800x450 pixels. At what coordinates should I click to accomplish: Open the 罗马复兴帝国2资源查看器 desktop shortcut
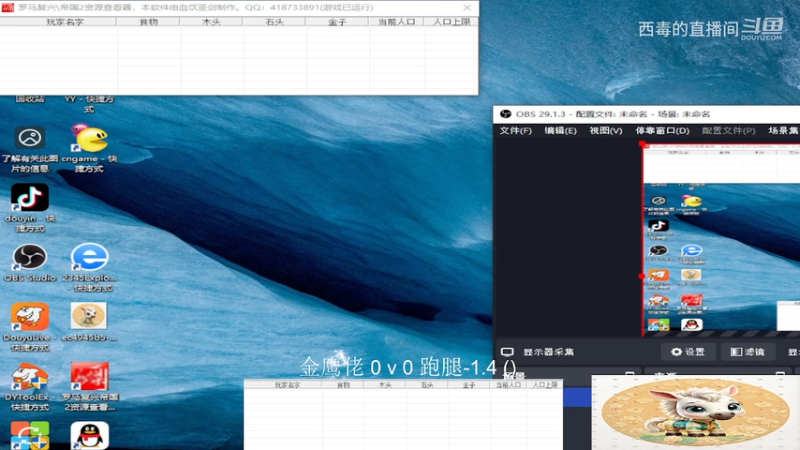tap(90, 386)
